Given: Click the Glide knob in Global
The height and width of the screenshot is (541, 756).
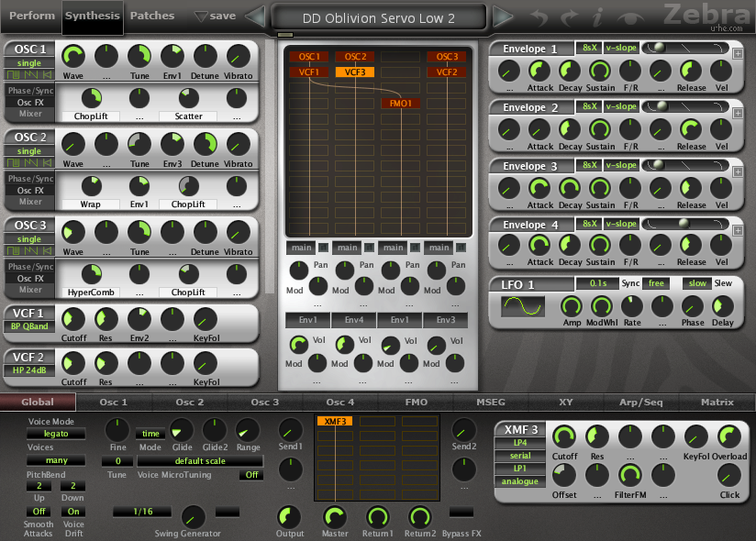Looking at the screenshot, I should coord(182,430).
